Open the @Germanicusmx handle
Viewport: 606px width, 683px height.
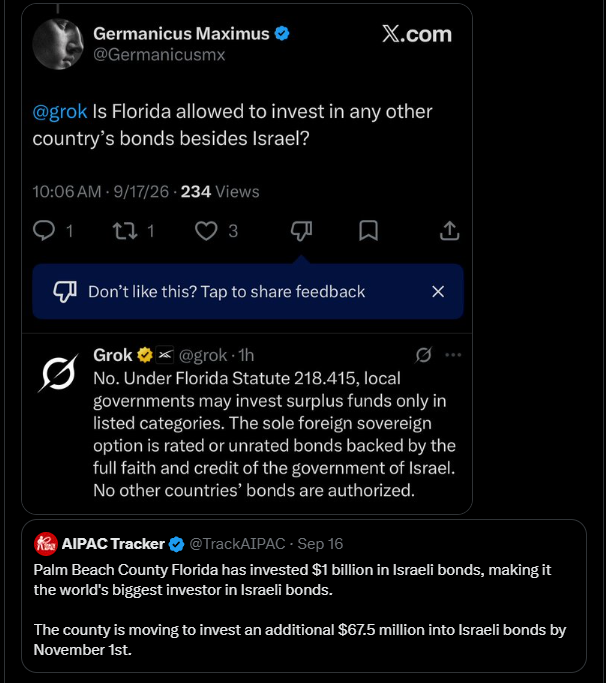click(159, 55)
